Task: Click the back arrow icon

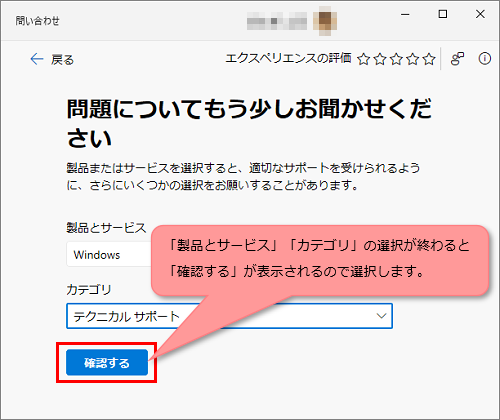Action: [37, 59]
